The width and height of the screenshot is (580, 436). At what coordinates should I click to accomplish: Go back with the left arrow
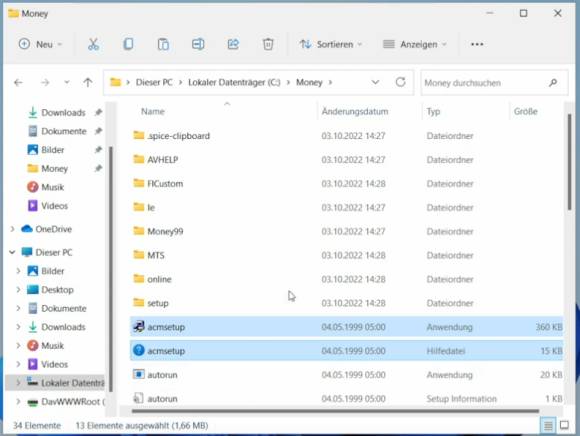[x=18, y=82]
